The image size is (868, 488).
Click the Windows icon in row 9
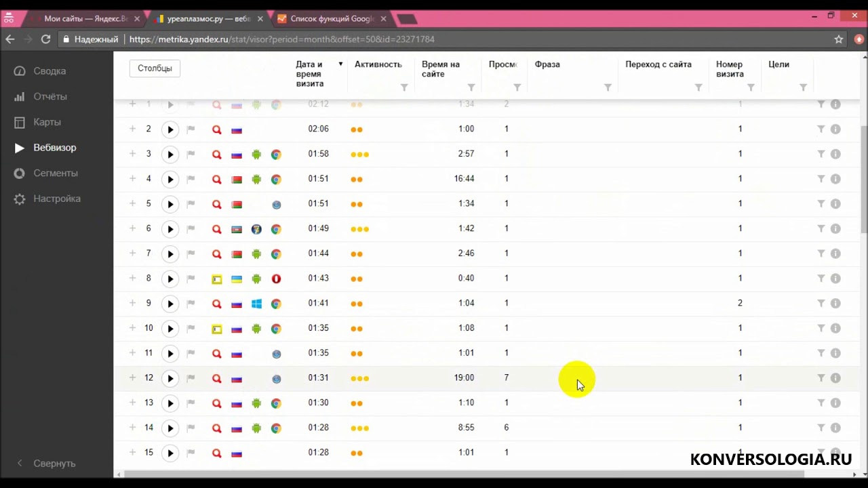(256, 304)
